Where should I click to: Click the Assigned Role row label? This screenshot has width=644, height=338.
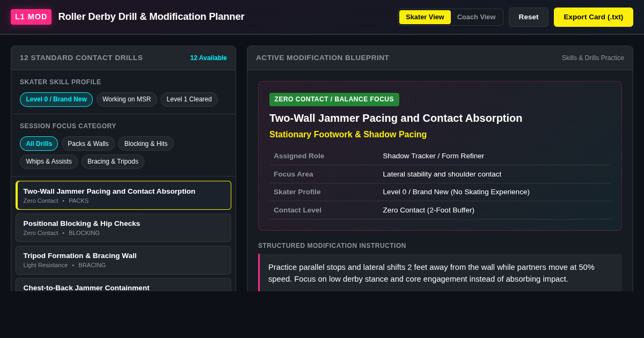tap(299, 156)
